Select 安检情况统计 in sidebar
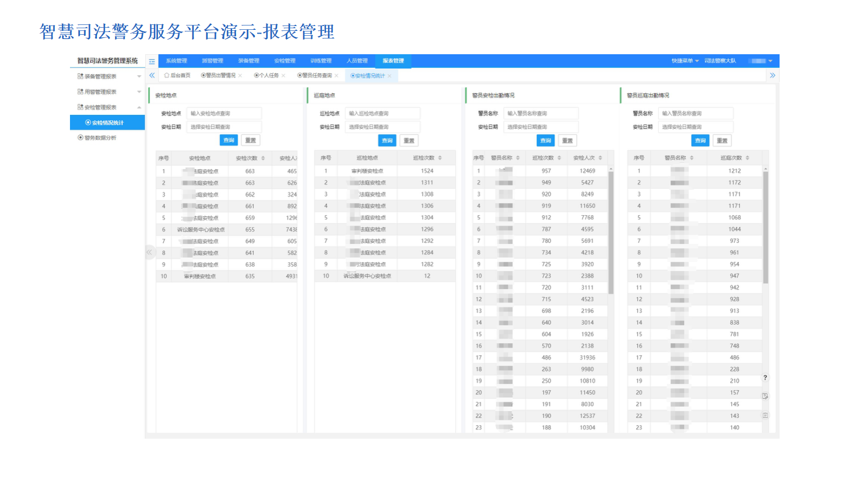Screen dimensions: 868x488 (107, 123)
